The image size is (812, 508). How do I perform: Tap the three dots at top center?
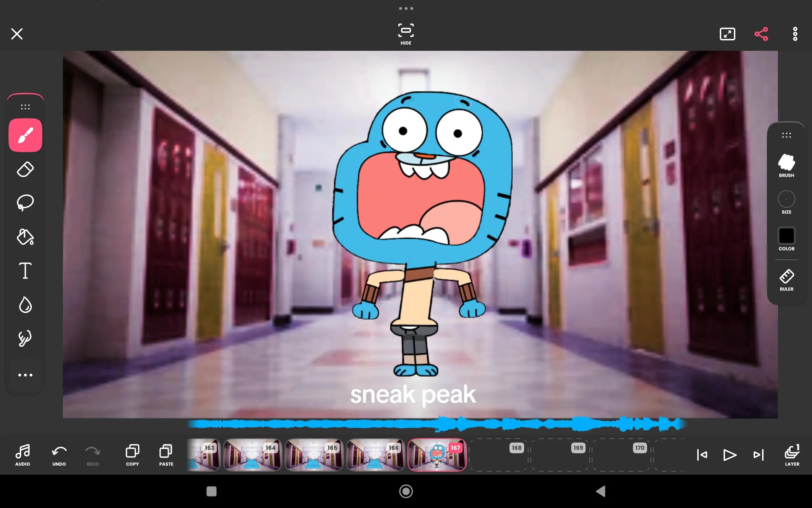pyautogui.click(x=406, y=8)
